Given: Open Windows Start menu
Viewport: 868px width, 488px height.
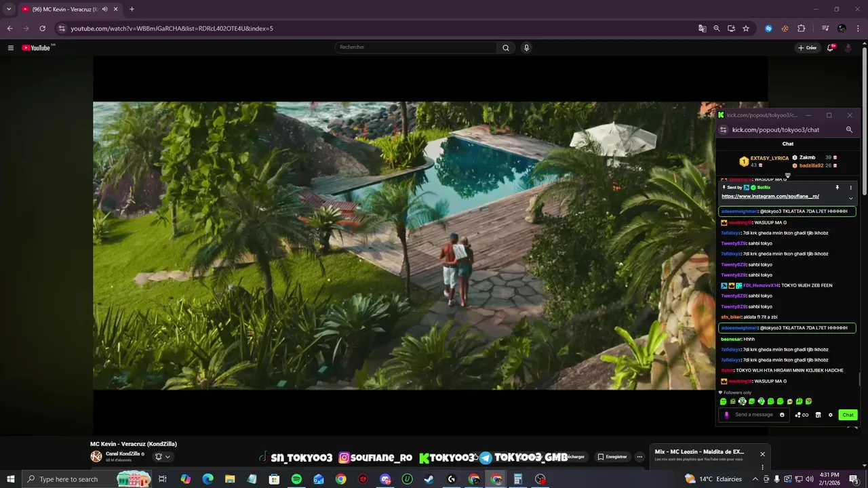Looking at the screenshot, I should coord(10,479).
